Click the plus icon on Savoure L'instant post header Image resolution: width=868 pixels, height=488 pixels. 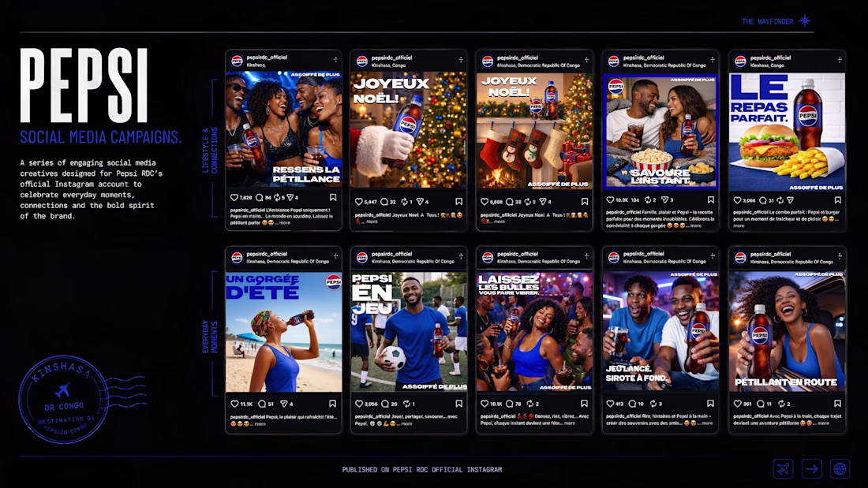click(x=713, y=59)
